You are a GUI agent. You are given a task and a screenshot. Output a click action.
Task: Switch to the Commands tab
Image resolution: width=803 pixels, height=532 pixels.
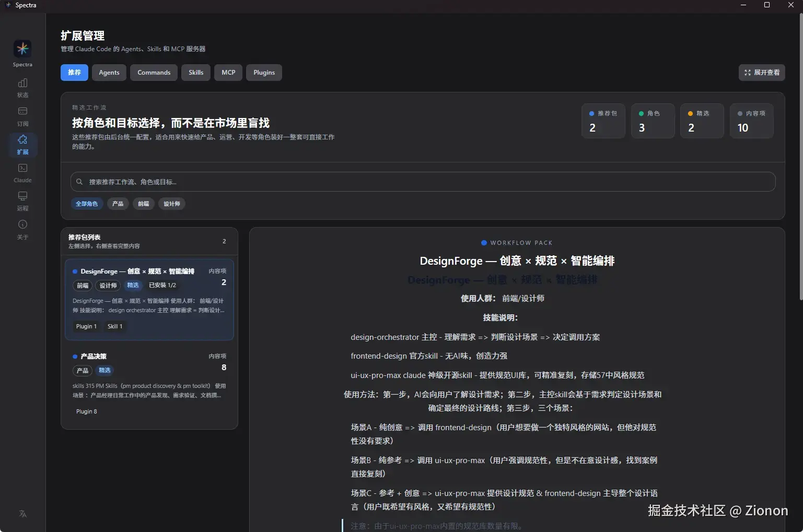pyautogui.click(x=154, y=73)
